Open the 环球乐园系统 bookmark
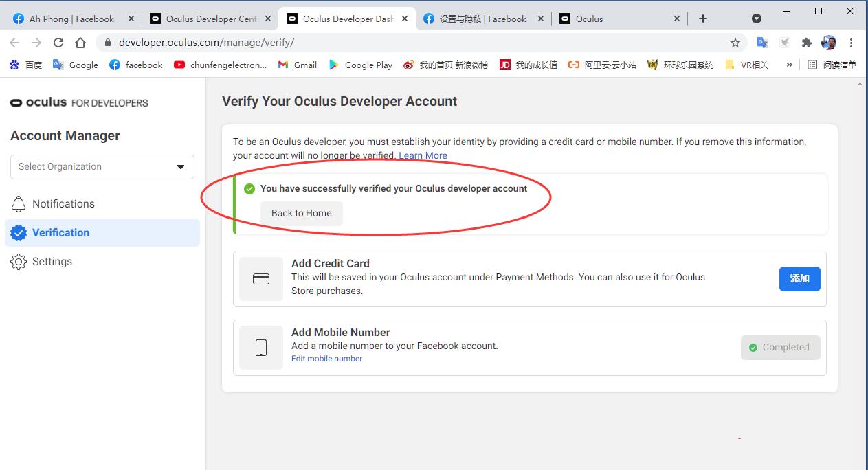 pos(680,65)
